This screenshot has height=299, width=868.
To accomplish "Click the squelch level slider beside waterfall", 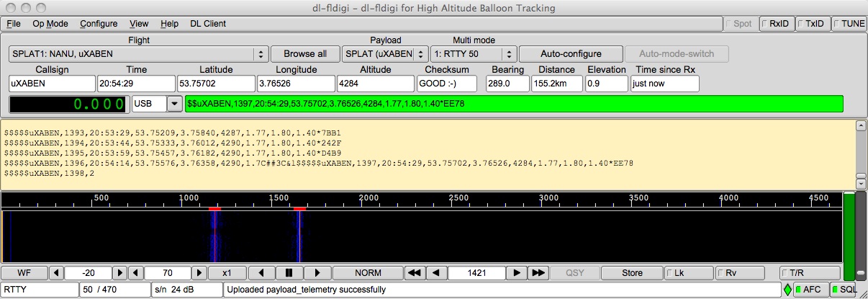I will click(860, 234).
